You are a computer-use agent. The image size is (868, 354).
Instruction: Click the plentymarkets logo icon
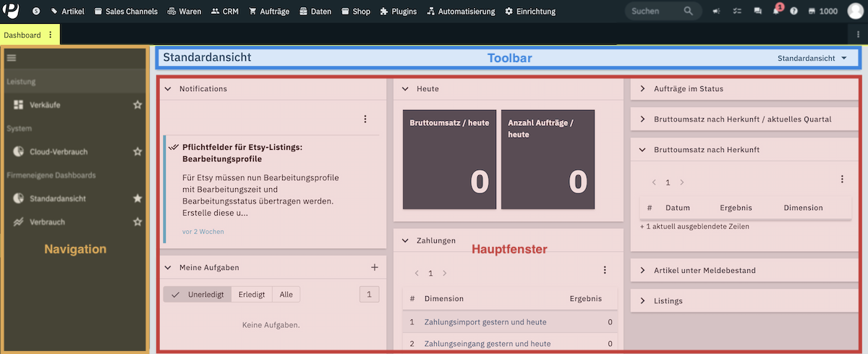pyautogui.click(x=12, y=11)
